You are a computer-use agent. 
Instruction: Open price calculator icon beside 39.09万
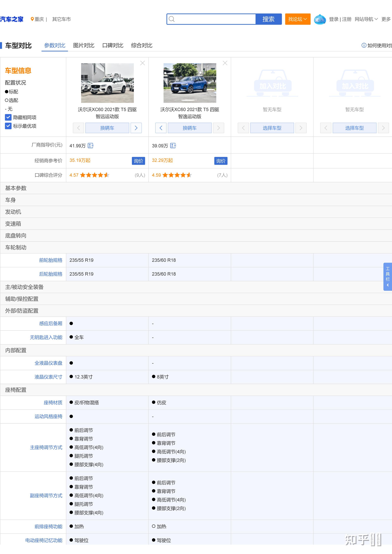coord(173,145)
